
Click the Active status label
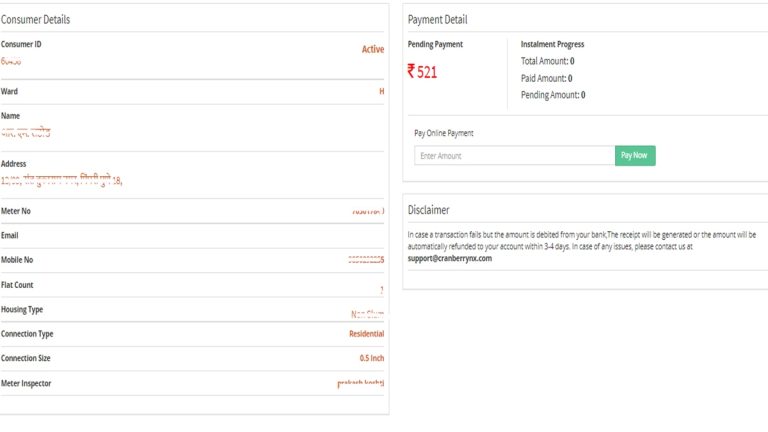(373, 49)
